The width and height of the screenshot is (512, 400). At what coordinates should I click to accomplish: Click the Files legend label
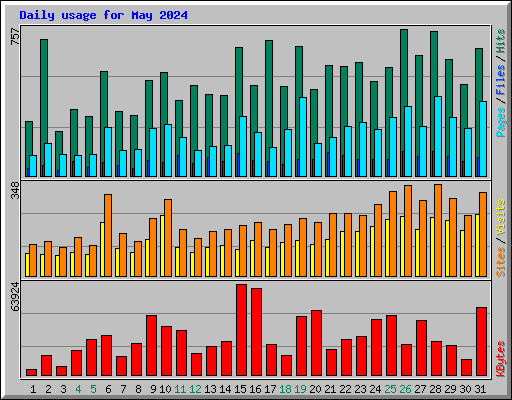pos(501,80)
